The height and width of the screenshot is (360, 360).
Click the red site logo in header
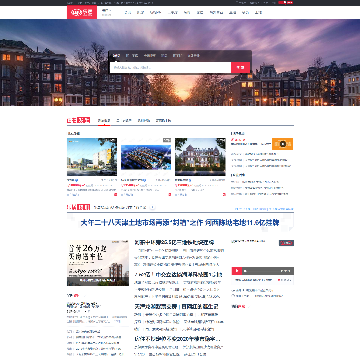[82, 12]
